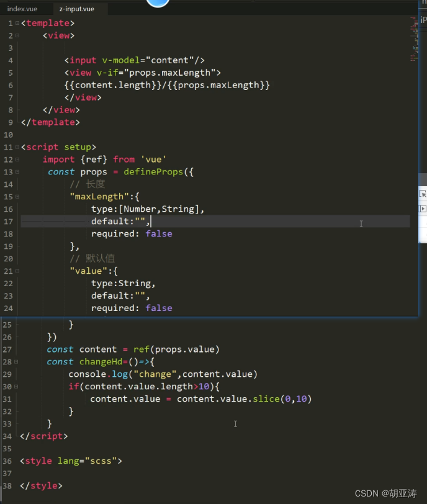
Task: Click the // 长度 comment
Action: click(88, 184)
